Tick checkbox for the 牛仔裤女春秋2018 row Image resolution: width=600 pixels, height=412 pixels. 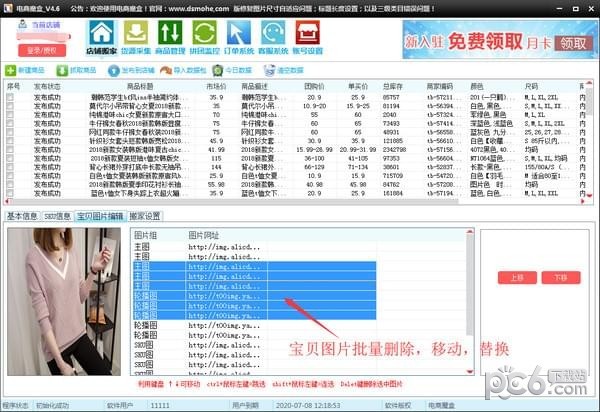coord(10,124)
